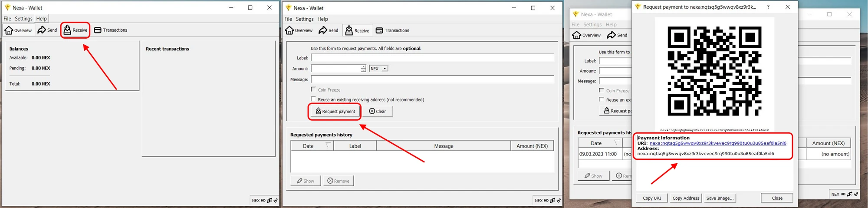This screenshot has height=208, width=868.
Task: Click the question mark help button in Request payment dialog
Action: pyautogui.click(x=768, y=7)
